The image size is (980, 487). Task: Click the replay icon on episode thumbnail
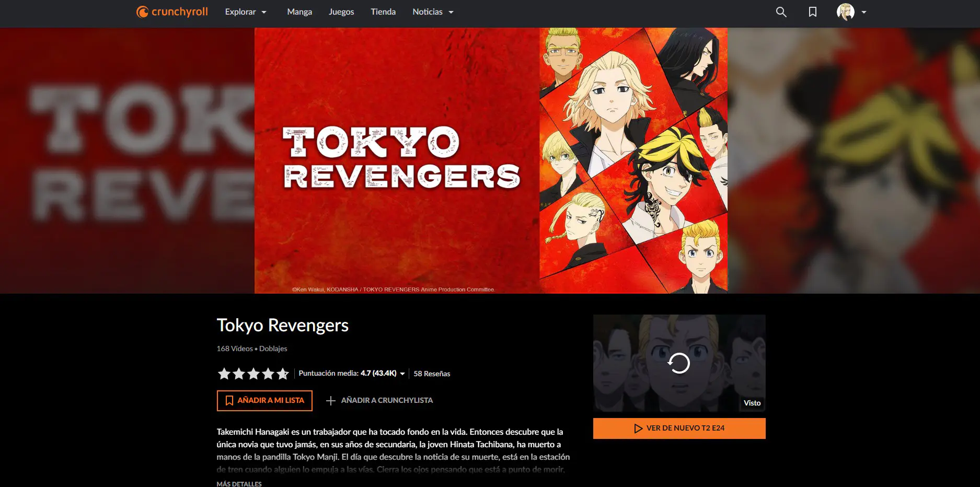point(679,363)
